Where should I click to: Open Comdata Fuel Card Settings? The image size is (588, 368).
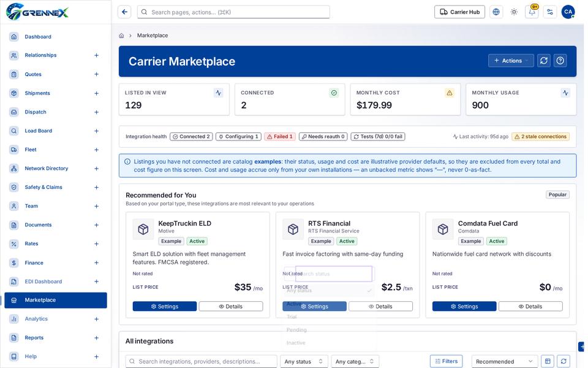point(464,307)
